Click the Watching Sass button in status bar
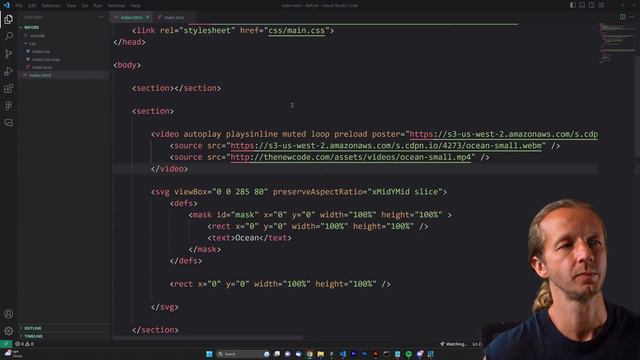The width and height of the screenshot is (640, 360). click(453, 344)
